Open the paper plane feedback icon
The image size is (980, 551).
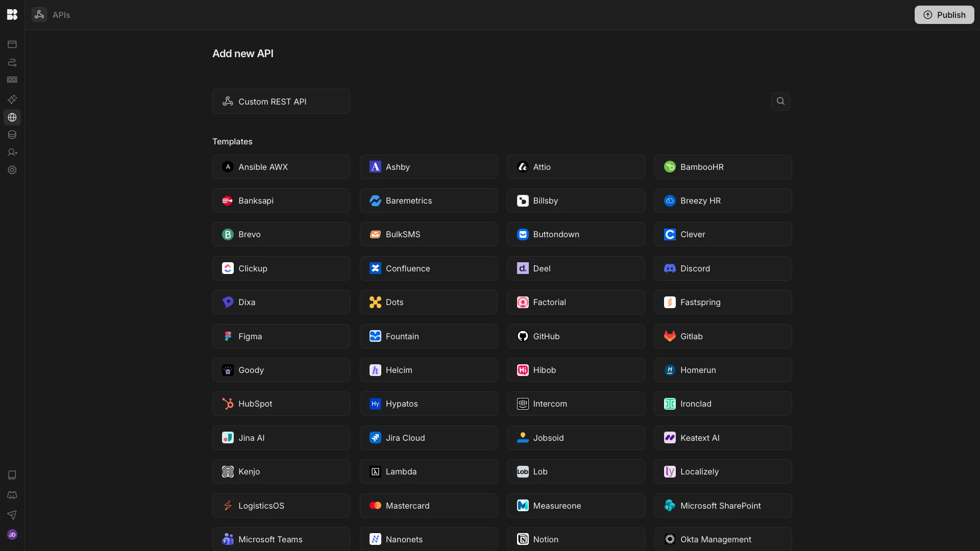click(12, 515)
